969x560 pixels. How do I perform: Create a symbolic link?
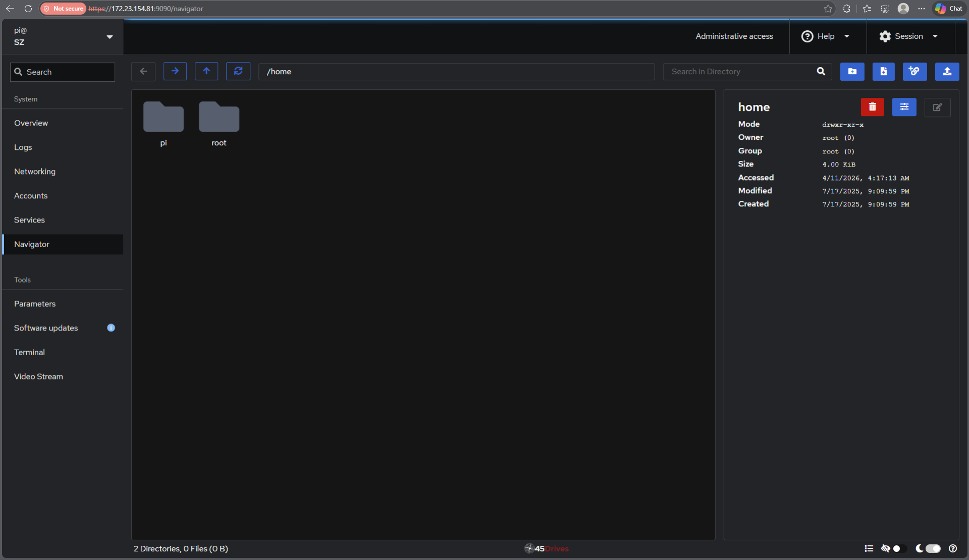914,71
